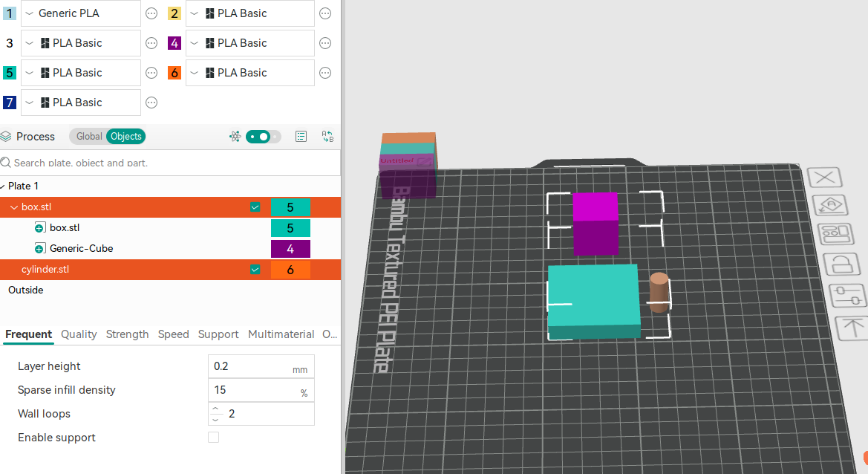Click the filament 4 purple swatch
The width and height of the screenshot is (868, 474).
[174, 43]
